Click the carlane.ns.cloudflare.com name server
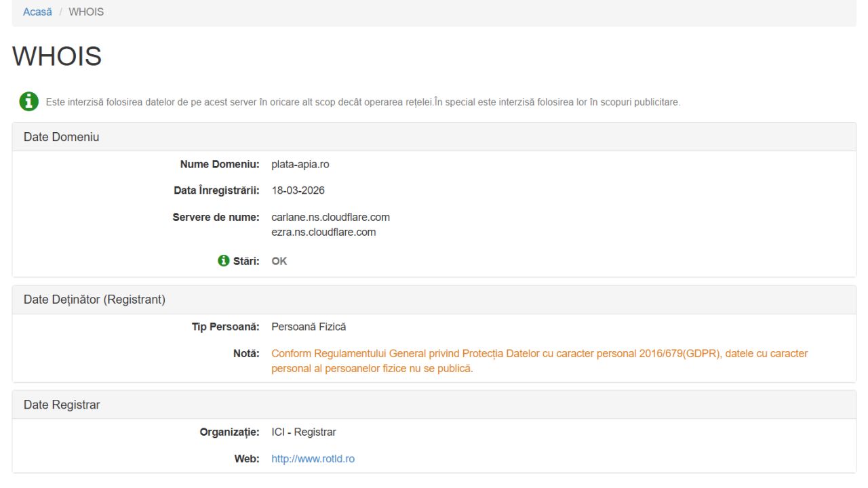Image resolution: width=868 pixels, height=488 pixels. 330,218
